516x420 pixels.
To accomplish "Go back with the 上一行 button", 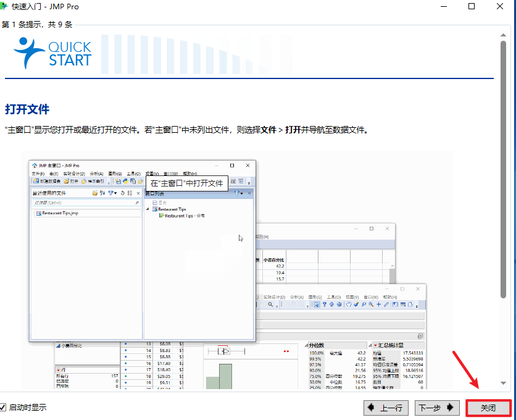I will tap(386, 408).
